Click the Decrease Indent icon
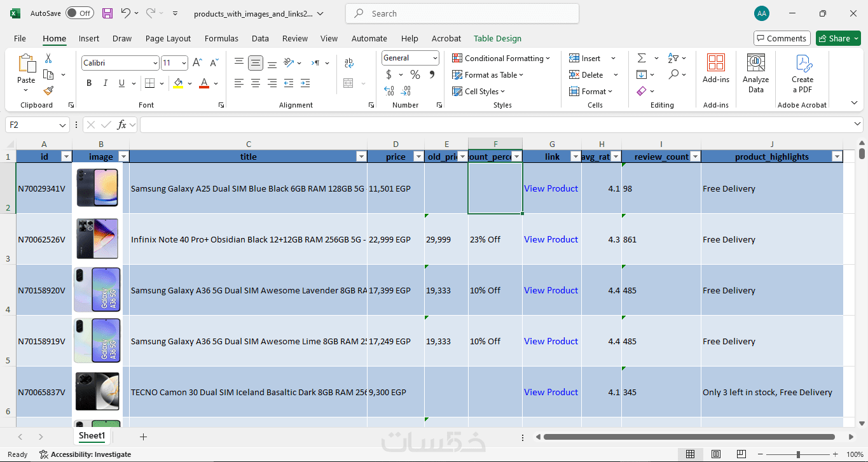 (x=289, y=83)
